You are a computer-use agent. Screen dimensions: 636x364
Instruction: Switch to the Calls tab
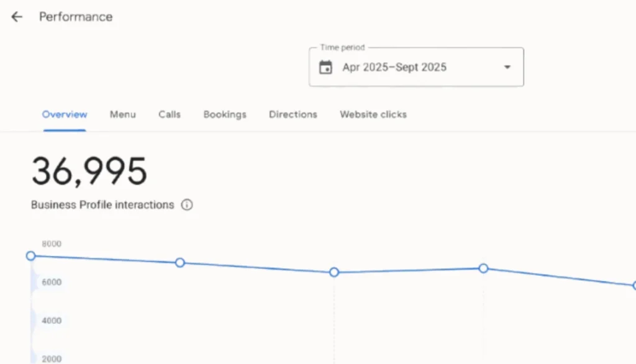[x=170, y=114]
